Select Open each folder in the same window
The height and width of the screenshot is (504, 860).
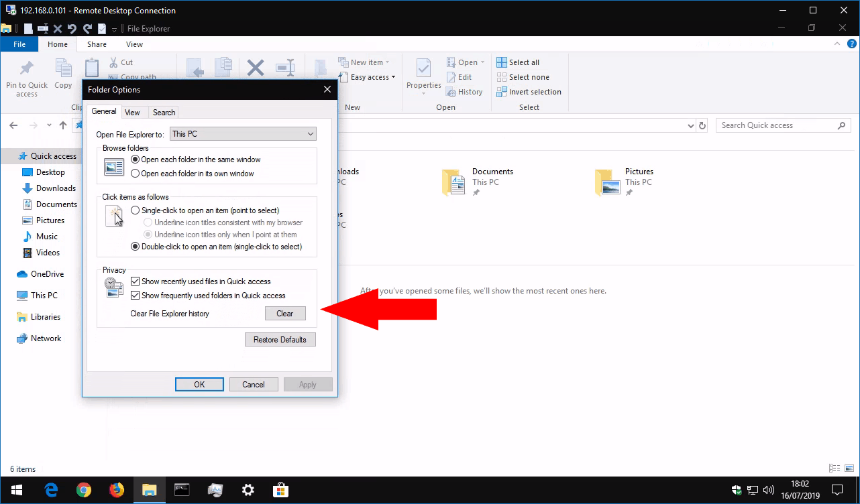(x=136, y=160)
